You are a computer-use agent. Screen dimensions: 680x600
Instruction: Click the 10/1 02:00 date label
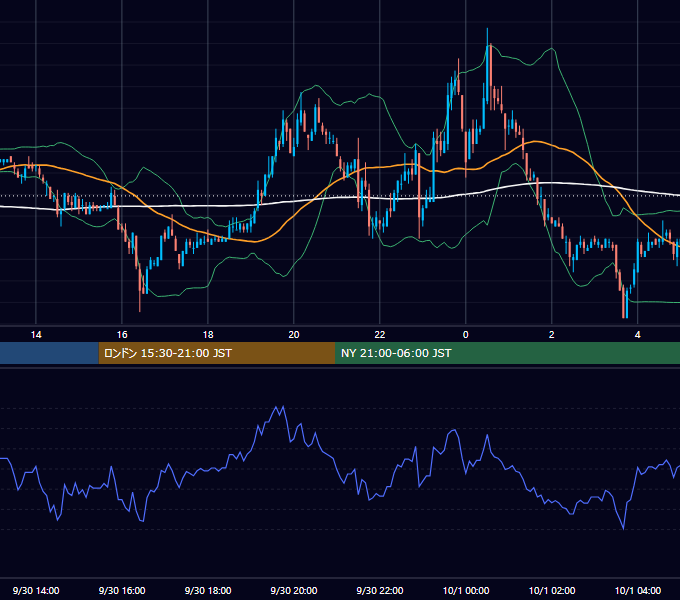click(552, 590)
